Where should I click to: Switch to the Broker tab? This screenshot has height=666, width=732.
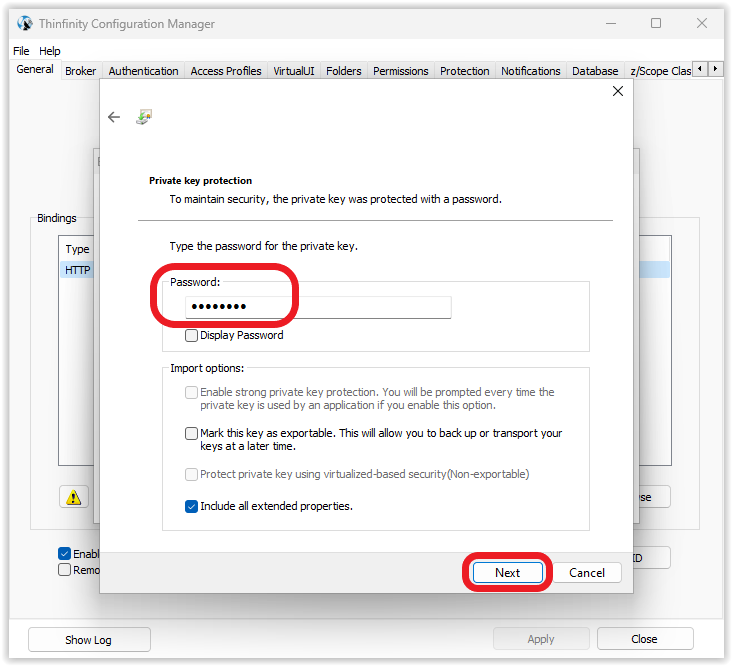click(81, 71)
